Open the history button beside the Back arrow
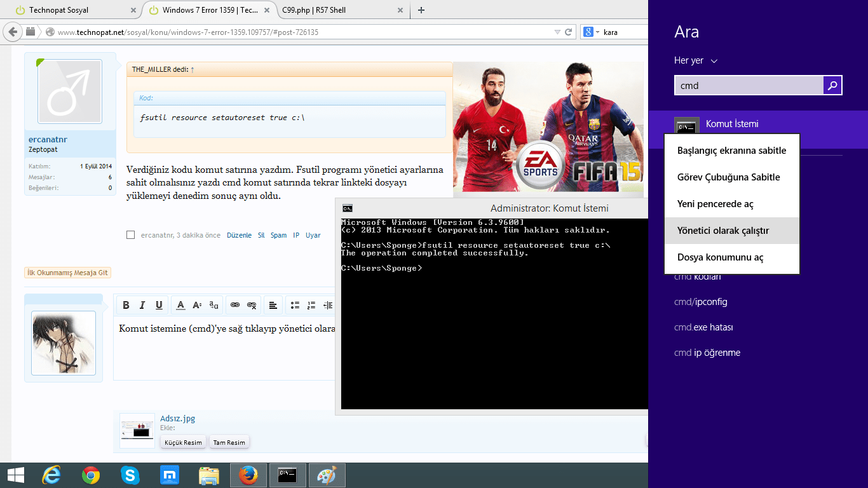Image resolution: width=868 pixels, height=488 pixels. pyautogui.click(x=31, y=32)
